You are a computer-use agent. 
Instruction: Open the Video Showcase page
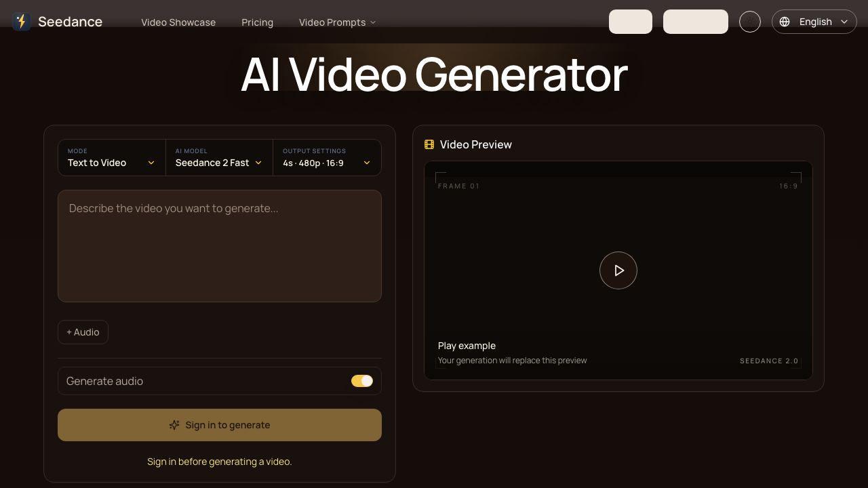178,22
